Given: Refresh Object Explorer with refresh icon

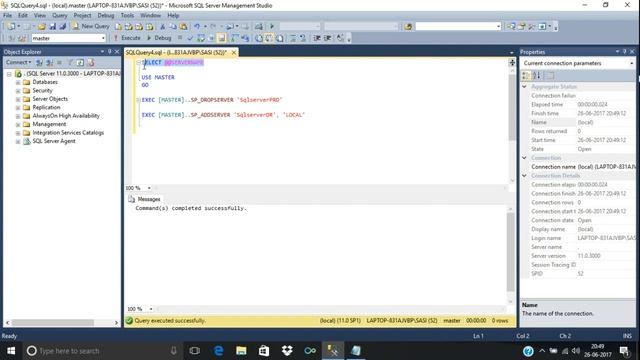Looking at the screenshot, I should 80,62.
